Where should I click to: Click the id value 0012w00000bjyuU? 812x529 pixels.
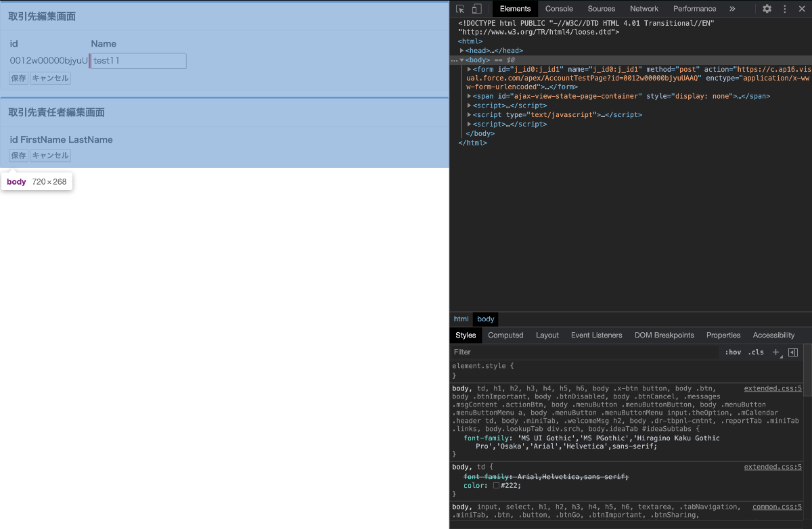[49, 61]
